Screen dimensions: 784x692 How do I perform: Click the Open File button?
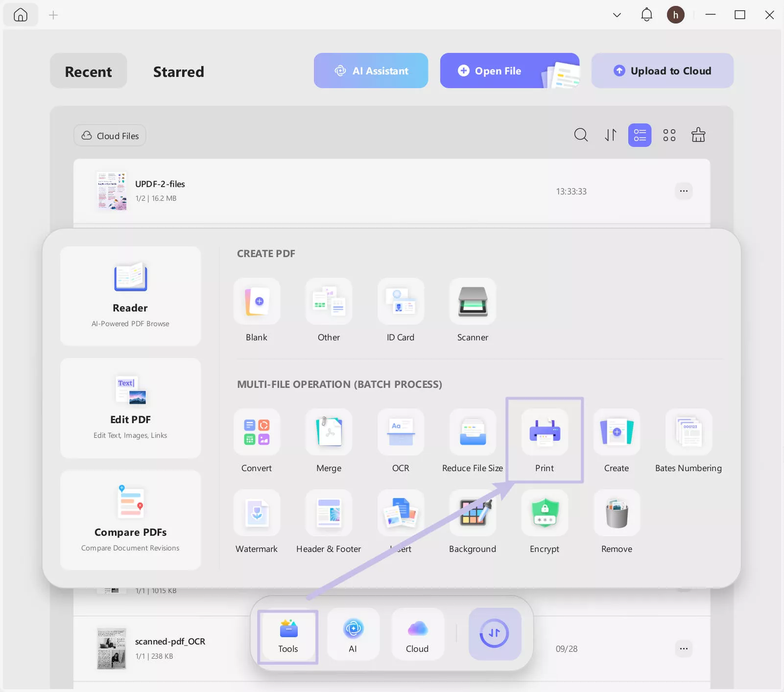510,71
